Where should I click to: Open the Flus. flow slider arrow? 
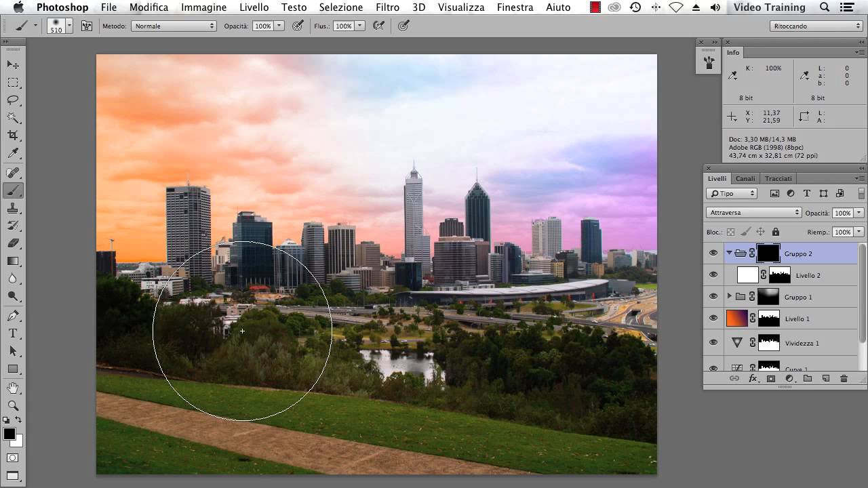click(x=359, y=26)
